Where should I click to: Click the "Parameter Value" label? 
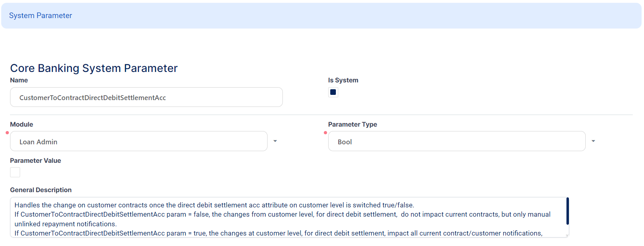tap(35, 161)
